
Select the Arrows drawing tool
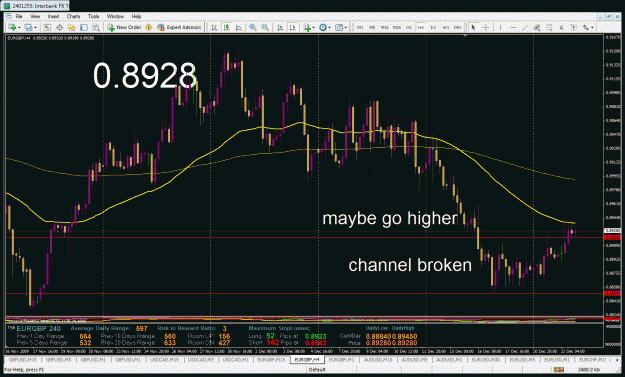point(586,27)
